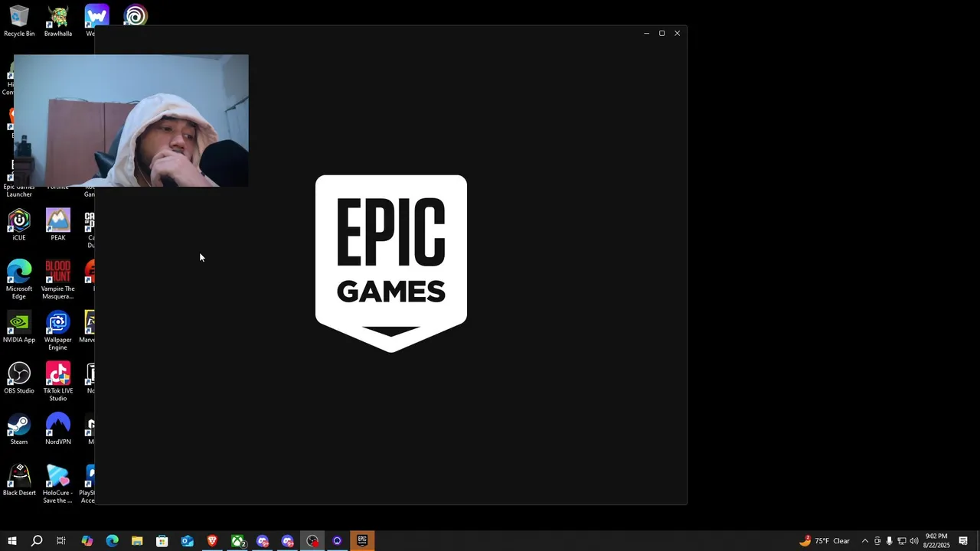
Task: Open the OBS Studio desktop shortcut
Action: 19,378
